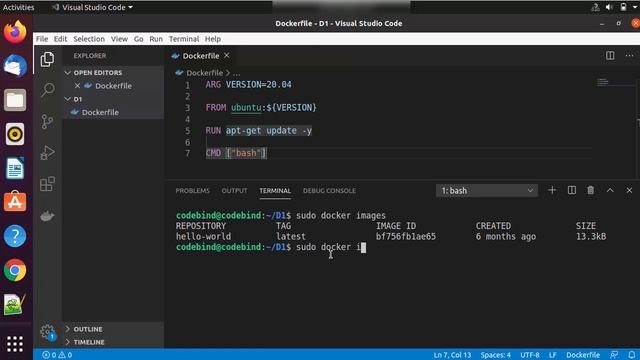Open Rhythmbox from the dock
This screenshot has height=360, width=640.
tap(15, 134)
